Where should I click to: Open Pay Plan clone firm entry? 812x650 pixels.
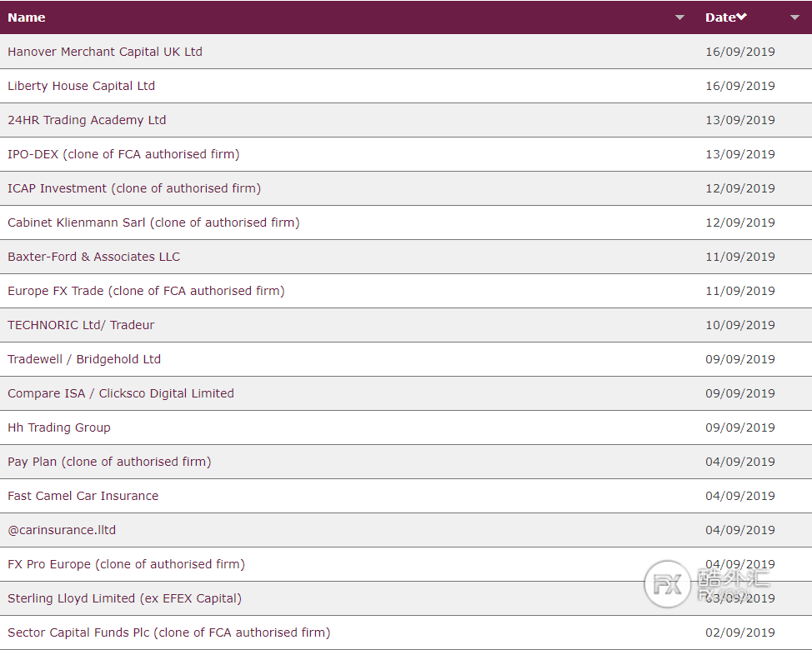[109, 462]
